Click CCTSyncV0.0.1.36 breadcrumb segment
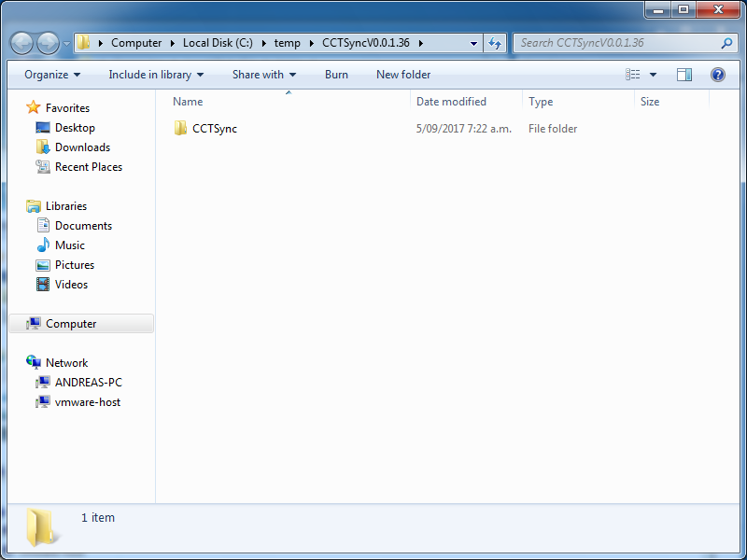 tap(366, 43)
